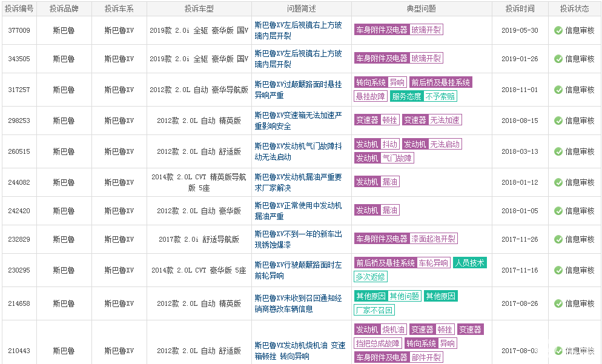The image size is (602, 364).
Task: Click the date 2017-11-26
Action: (520, 239)
